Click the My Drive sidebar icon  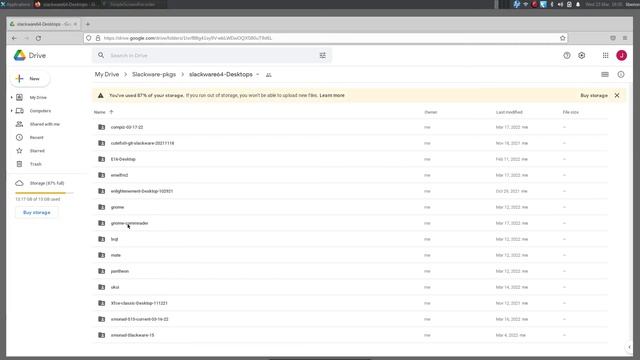pos(19,97)
